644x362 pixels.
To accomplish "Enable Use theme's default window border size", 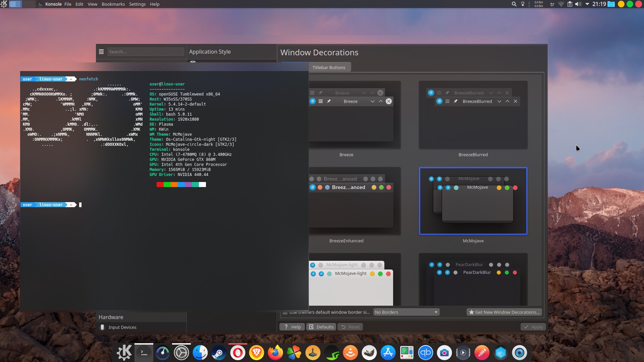I will [285, 312].
